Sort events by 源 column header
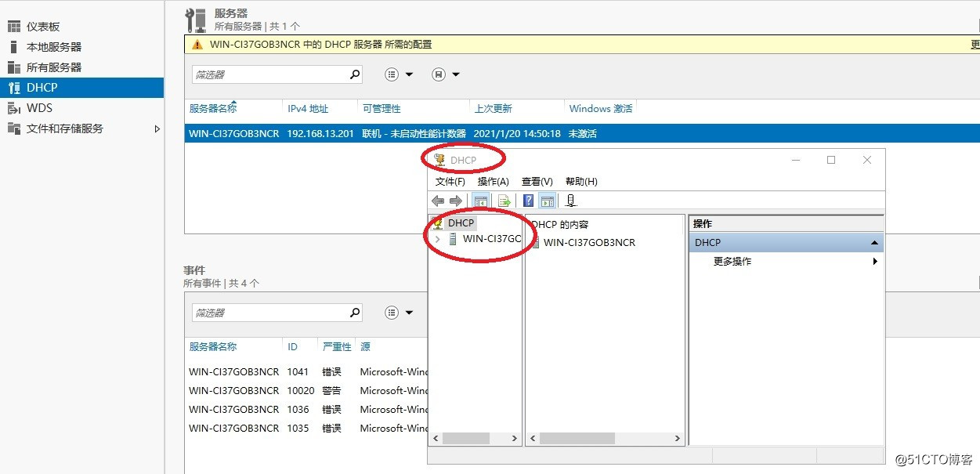 pos(365,347)
